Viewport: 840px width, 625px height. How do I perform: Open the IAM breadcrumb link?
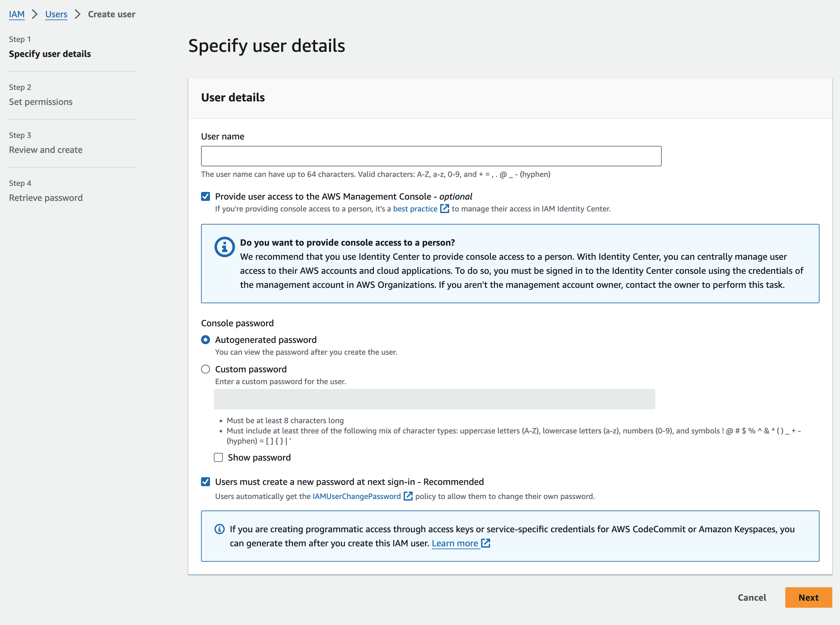(x=17, y=14)
